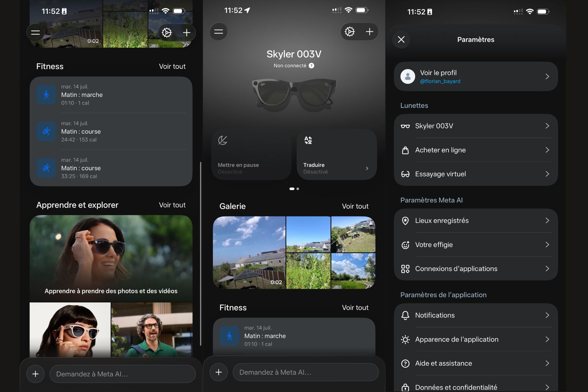
Task: Open Matin : marche entry on middle screen
Action: point(294,336)
